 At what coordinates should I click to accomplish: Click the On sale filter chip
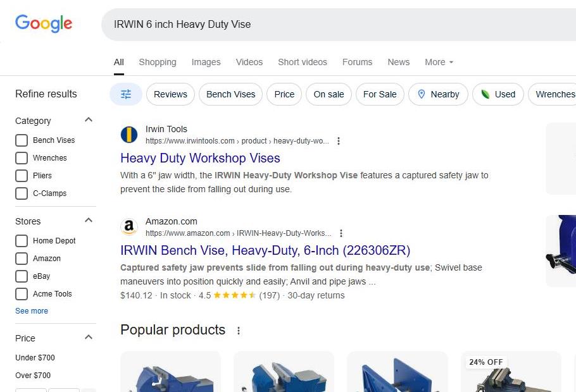pos(329,94)
